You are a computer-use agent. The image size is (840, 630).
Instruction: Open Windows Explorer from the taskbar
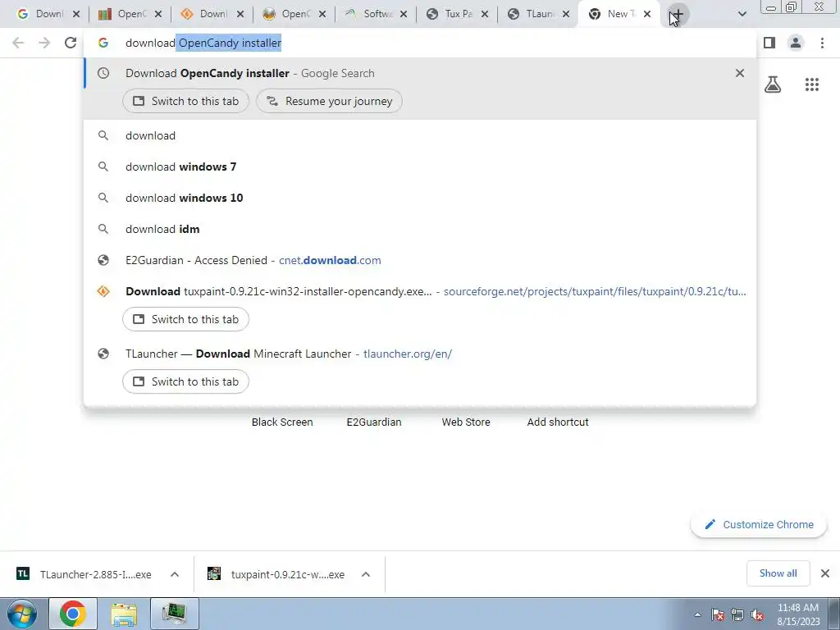(124, 614)
